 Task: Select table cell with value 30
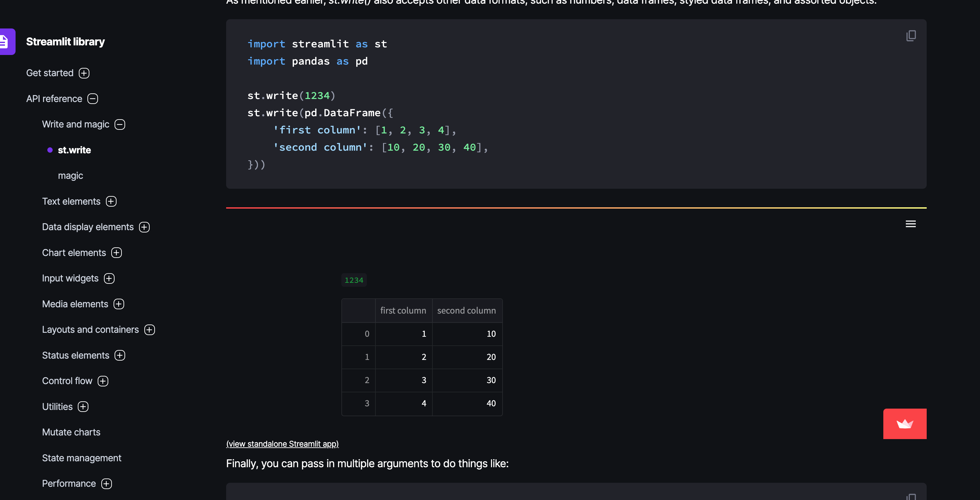467,380
